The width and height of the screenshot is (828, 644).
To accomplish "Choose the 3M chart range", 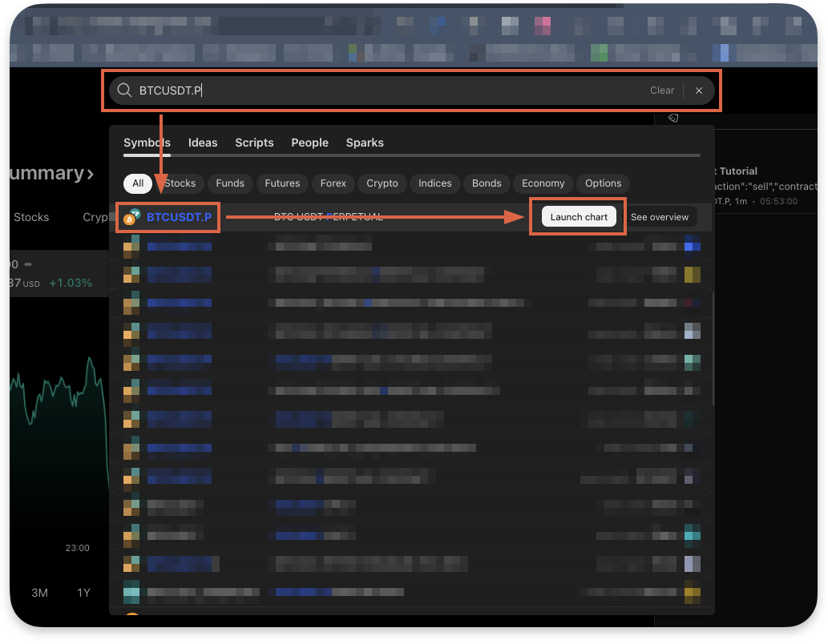I will pyautogui.click(x=39, y=593).
